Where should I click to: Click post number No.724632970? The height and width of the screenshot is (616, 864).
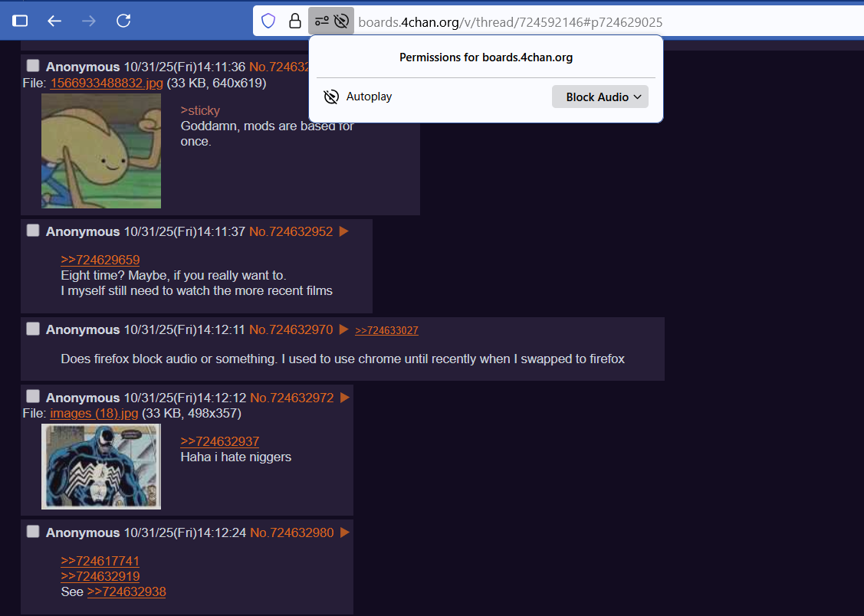291,329
